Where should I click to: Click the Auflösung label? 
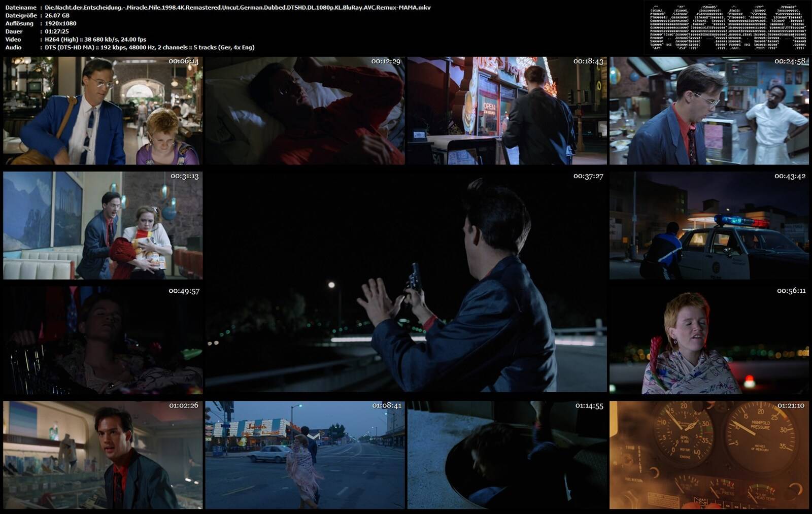19,23
